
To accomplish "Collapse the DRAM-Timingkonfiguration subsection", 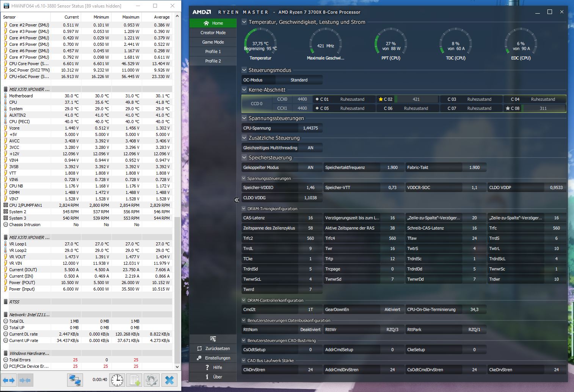I will pos(244,209).
